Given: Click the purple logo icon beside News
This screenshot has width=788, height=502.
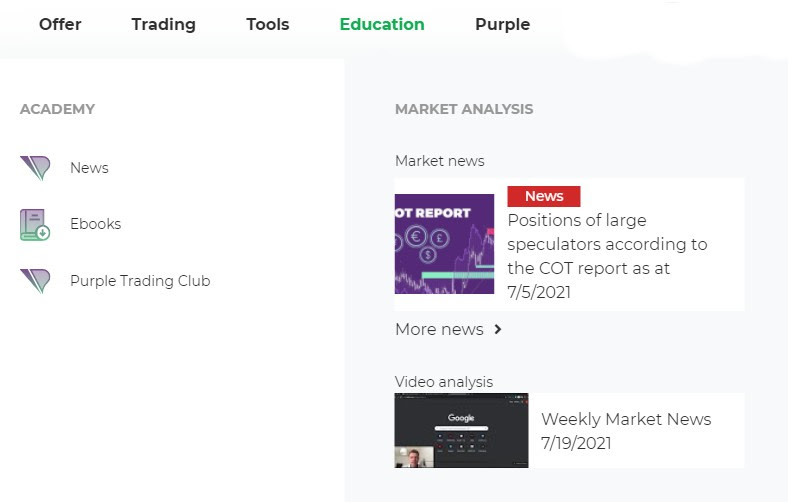Looking at the screenshot, I should point(35,168).
